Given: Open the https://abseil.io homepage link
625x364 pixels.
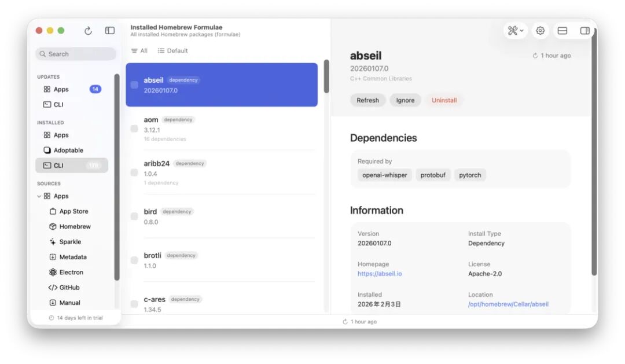Looking at the screenshot, I should pos(380,274).
